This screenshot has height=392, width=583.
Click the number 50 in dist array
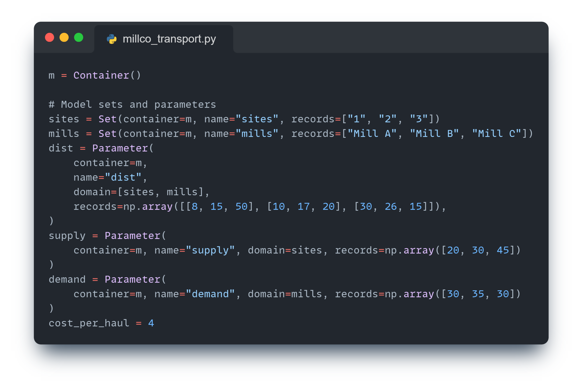[x=241, y=207]
